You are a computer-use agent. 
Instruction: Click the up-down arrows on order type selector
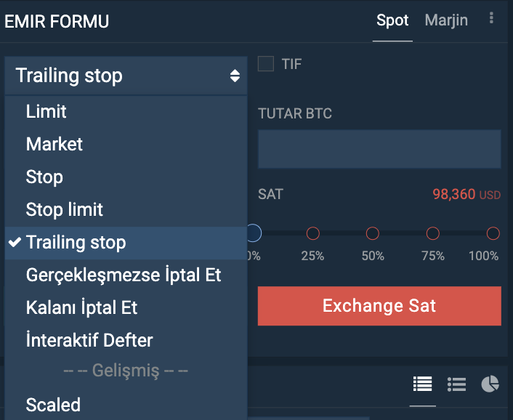[235, 76]
